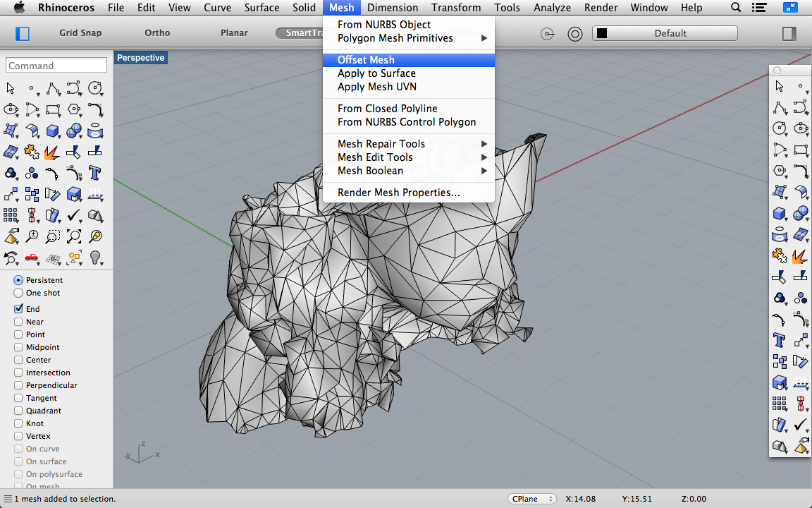Click the Polygon hexagon tool in the left toolbar
Screen dimensions: 812x508
[x=74, y=109]
